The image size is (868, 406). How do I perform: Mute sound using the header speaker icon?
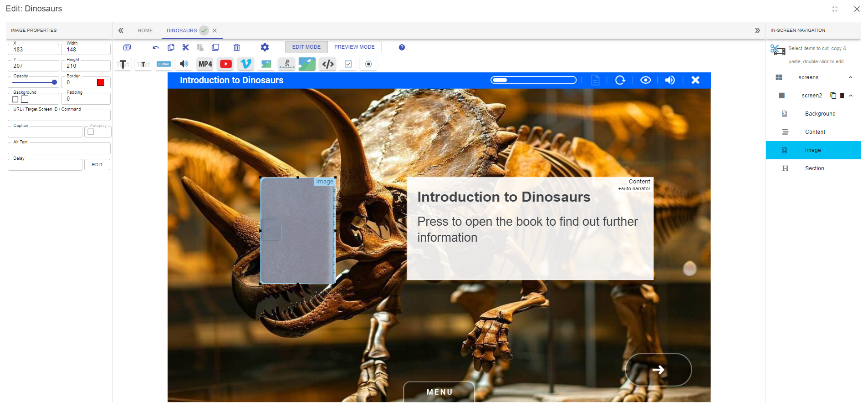(670, 80)
